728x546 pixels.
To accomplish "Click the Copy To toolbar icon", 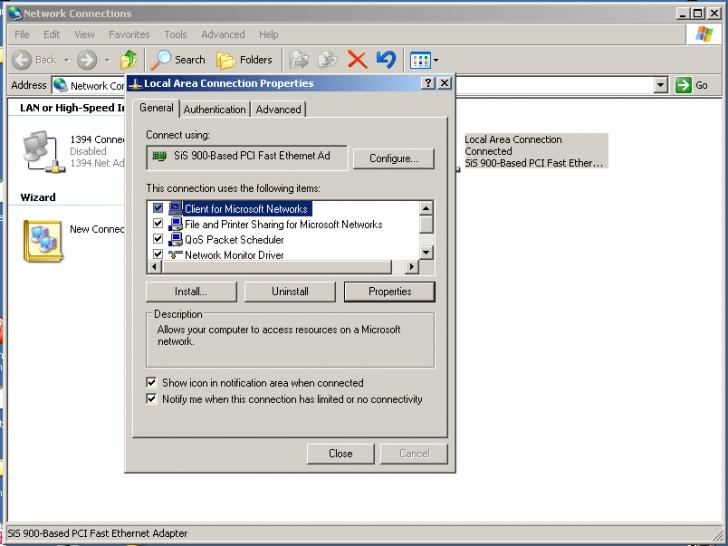I will pos(328,60).
